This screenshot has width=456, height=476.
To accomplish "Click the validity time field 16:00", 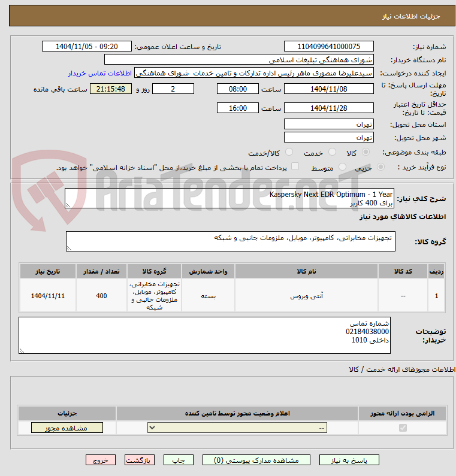I will pos(237,108).
